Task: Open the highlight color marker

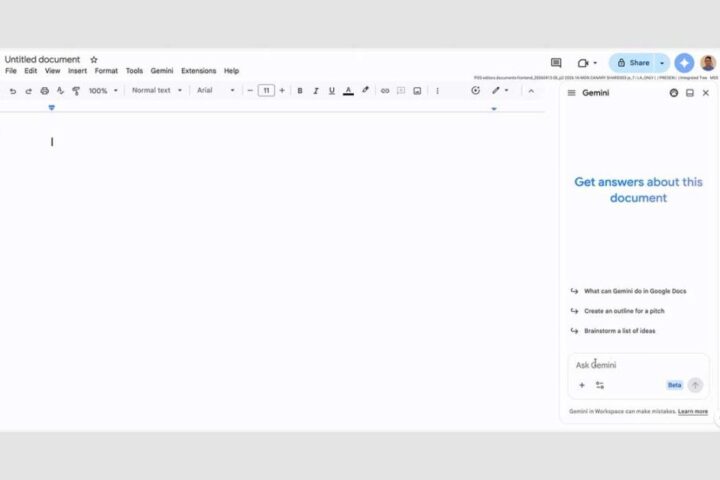Action: pos(366,90)
